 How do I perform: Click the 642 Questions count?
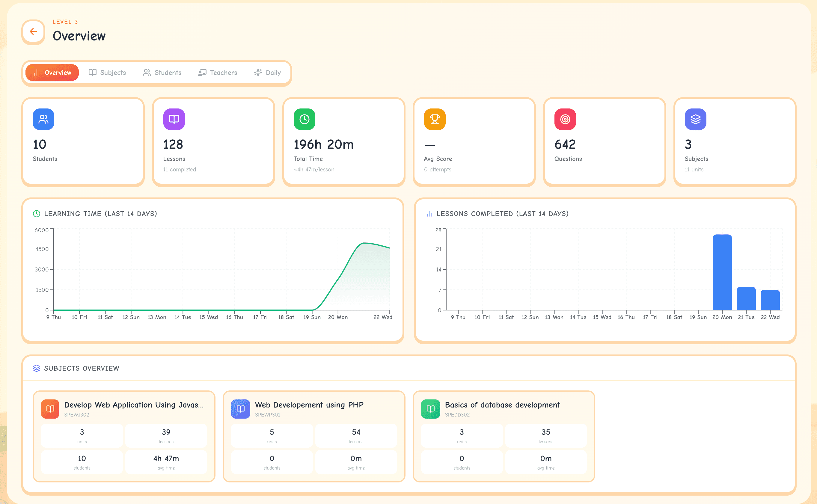[x=565, y=145]
